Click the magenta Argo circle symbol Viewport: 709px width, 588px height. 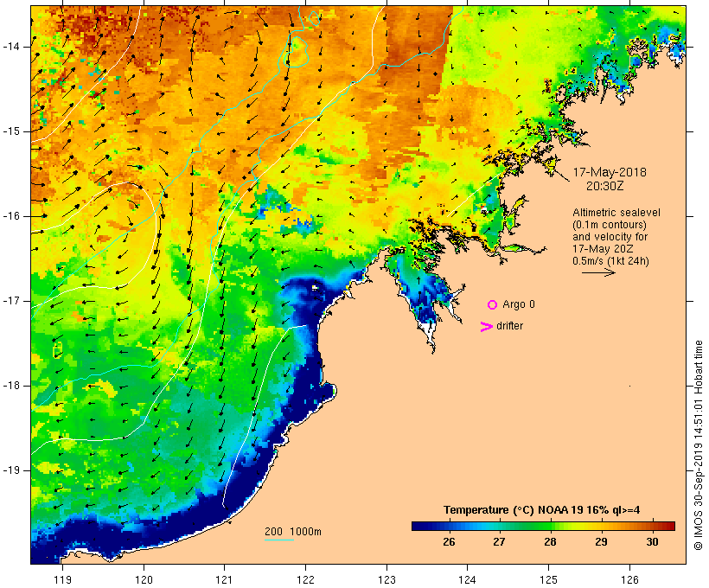[x=493, y=305]
